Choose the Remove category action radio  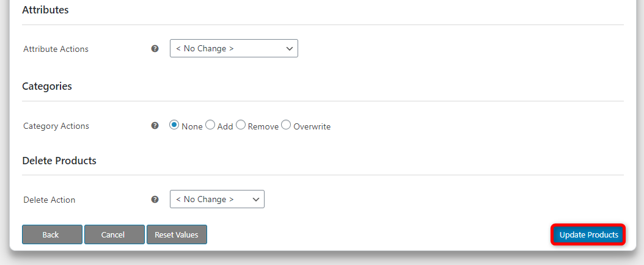241,125
